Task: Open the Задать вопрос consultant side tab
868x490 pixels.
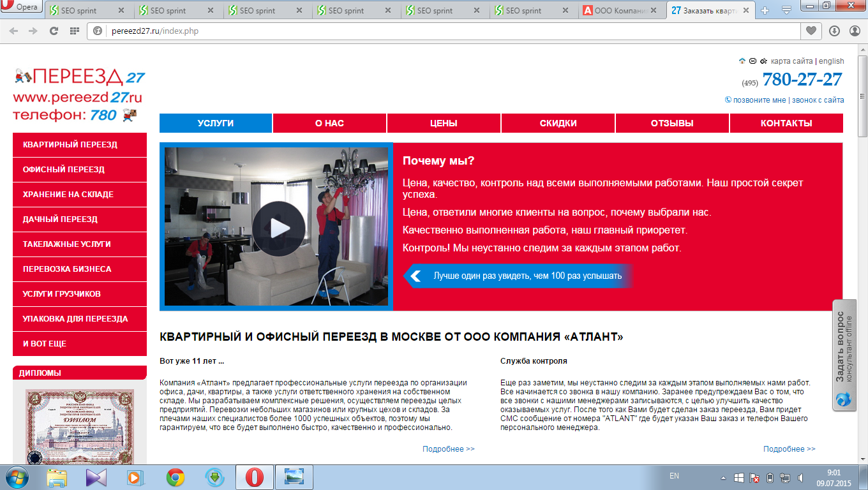Action: point(844,355)
